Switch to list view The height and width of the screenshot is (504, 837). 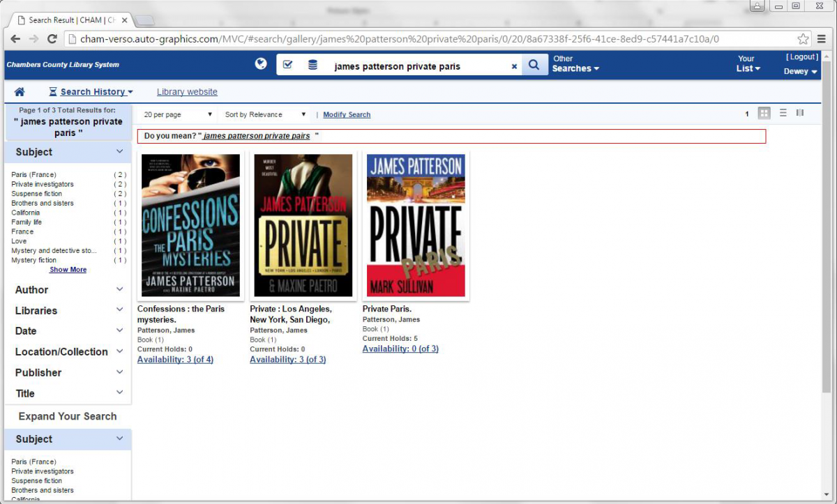pos(783,113)
